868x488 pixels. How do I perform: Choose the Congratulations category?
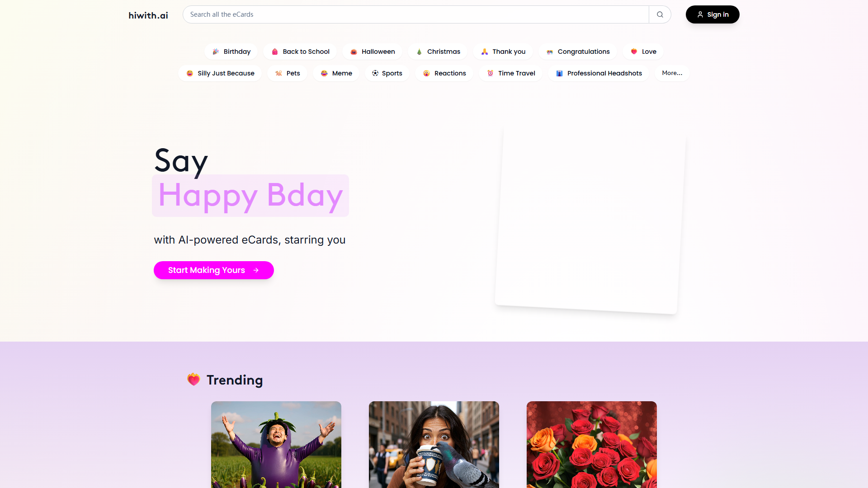pyautogui.click(x=578, y=52)
